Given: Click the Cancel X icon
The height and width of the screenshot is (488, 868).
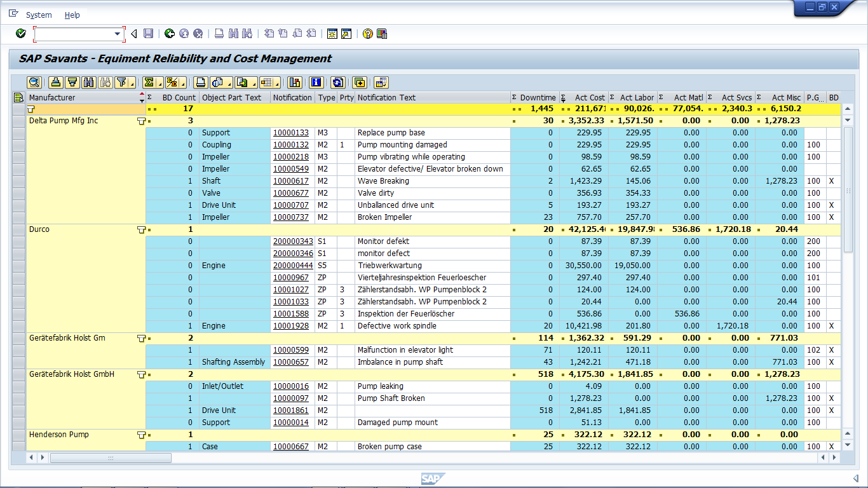Looking at the screenshot, I should tap(198, 34).
